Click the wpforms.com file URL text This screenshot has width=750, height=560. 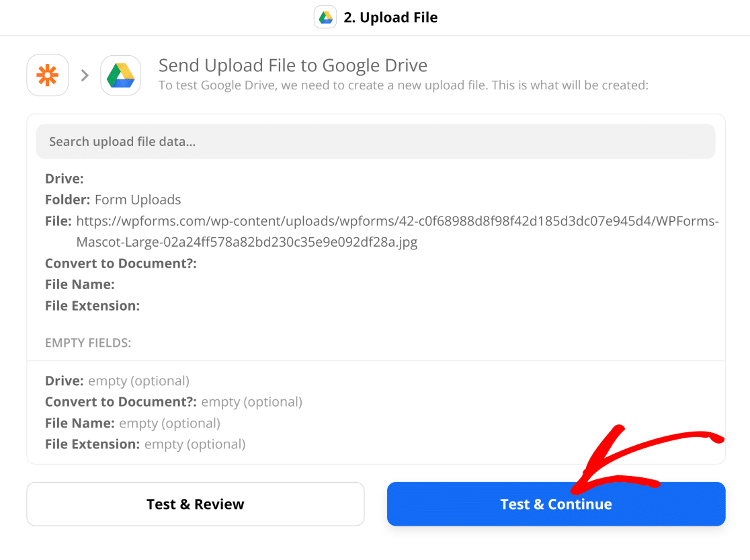[397, 232]
